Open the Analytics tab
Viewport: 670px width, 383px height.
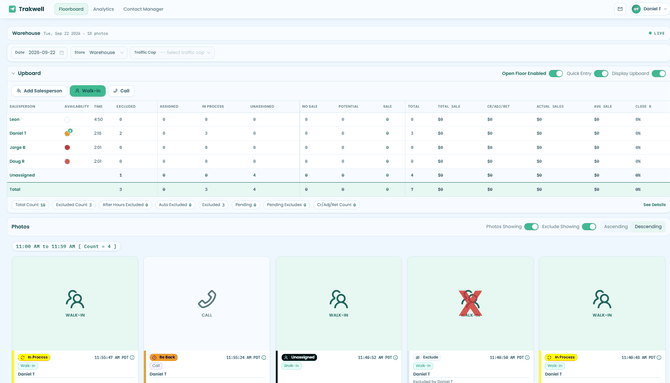pyautogui.click(x=103, y=9)
